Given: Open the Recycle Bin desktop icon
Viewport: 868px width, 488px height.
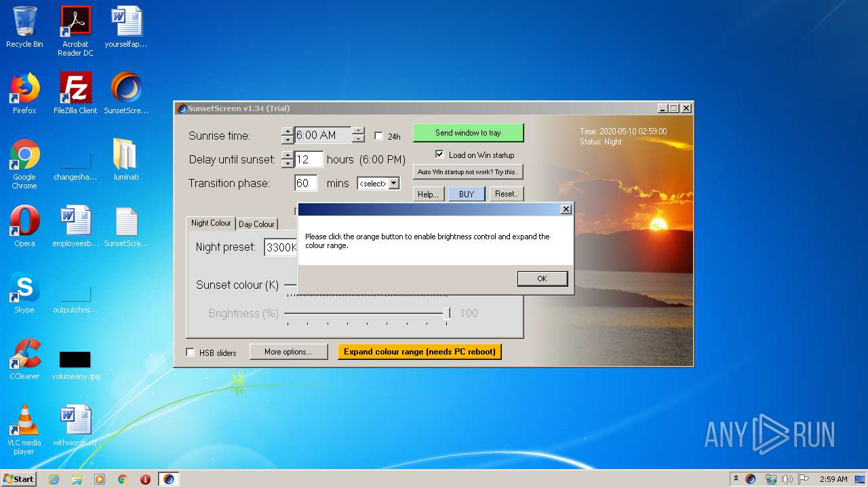Looking at the screenshot, I should pos(24,27).
